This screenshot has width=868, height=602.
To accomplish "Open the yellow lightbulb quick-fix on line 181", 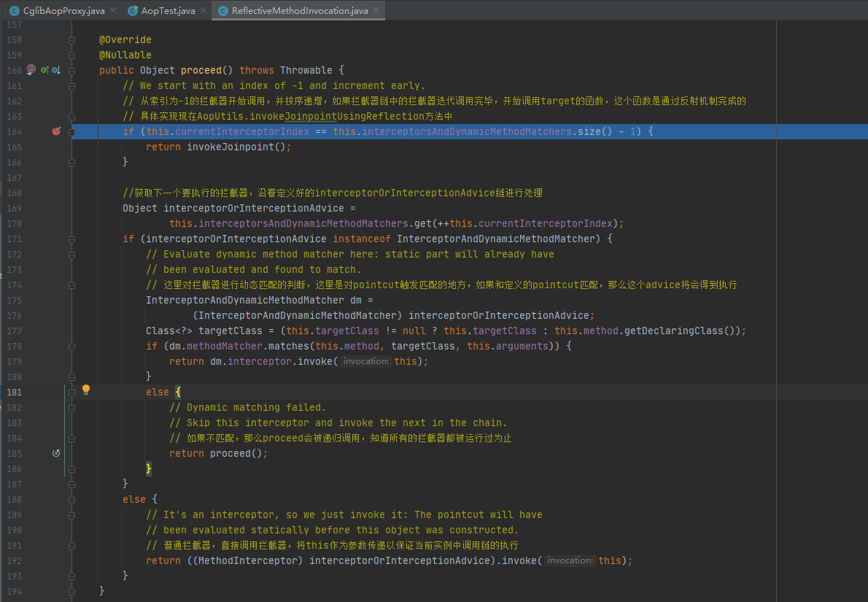I will [86, 390].
